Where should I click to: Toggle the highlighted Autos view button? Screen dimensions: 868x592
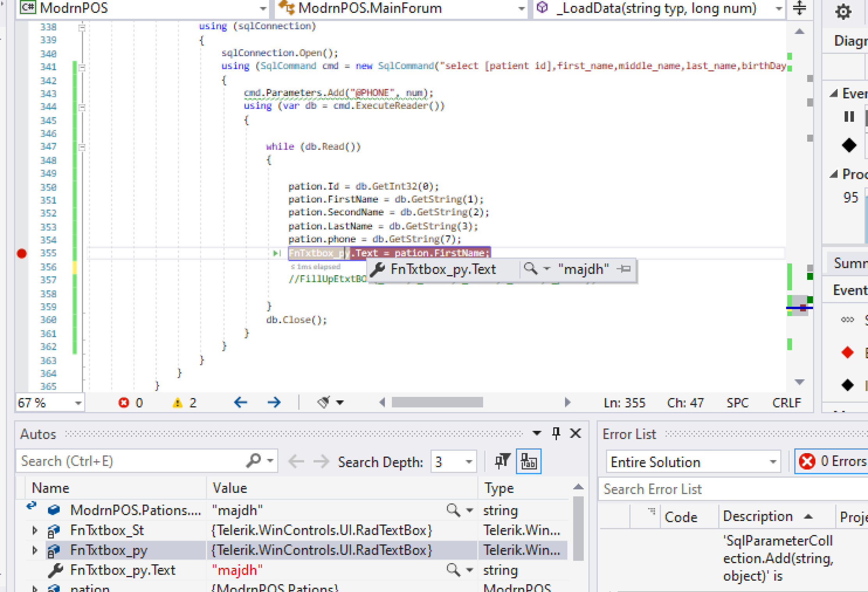pos(528,462)
